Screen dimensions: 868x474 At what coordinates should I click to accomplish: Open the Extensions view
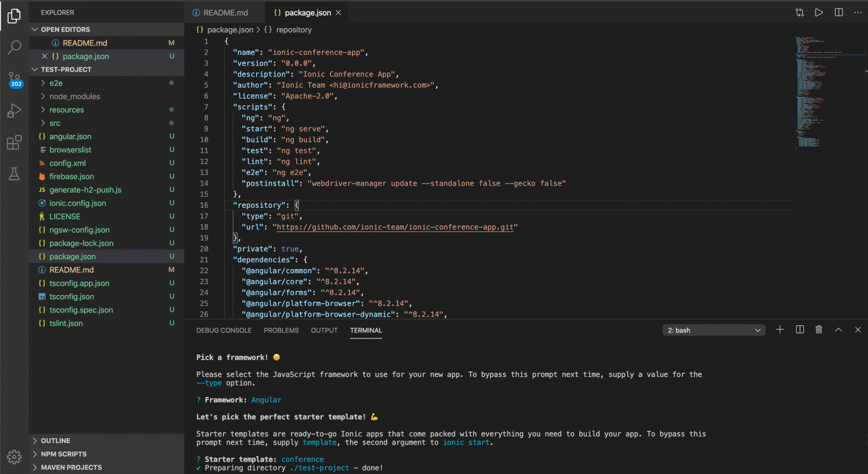[x=14, y=143]
